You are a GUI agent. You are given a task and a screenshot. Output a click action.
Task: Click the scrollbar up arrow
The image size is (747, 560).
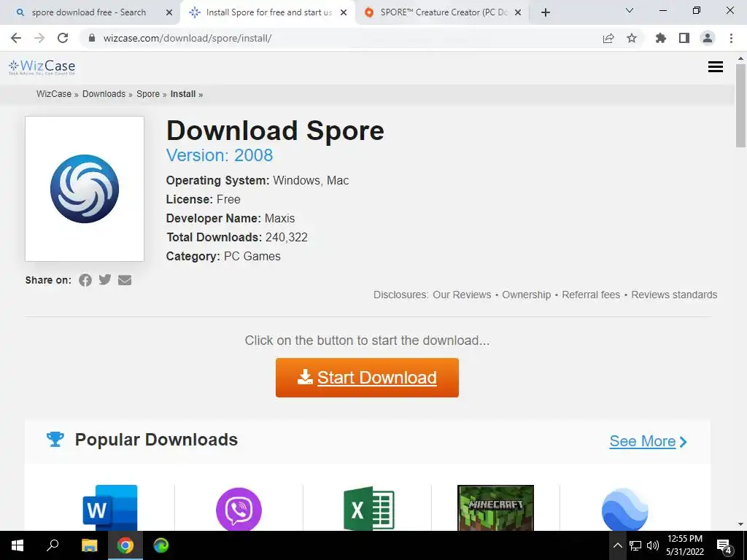coord(740,58)
